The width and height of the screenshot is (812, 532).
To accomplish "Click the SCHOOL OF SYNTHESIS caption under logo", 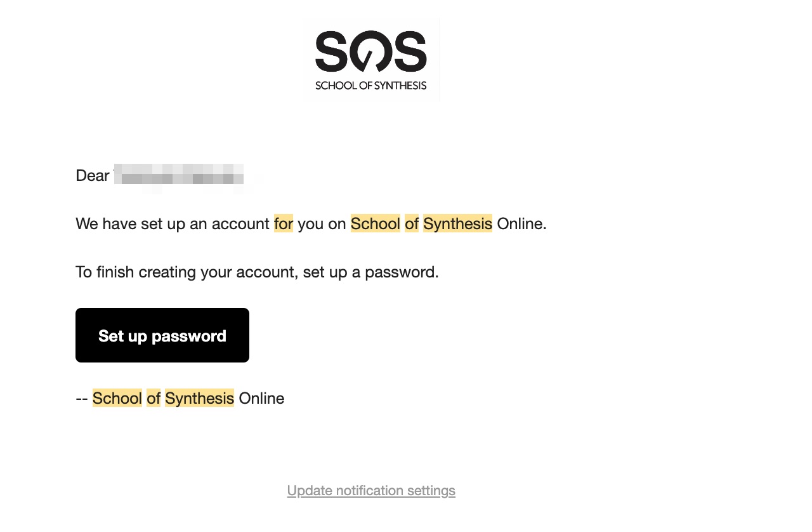I will tap(370, 86).
